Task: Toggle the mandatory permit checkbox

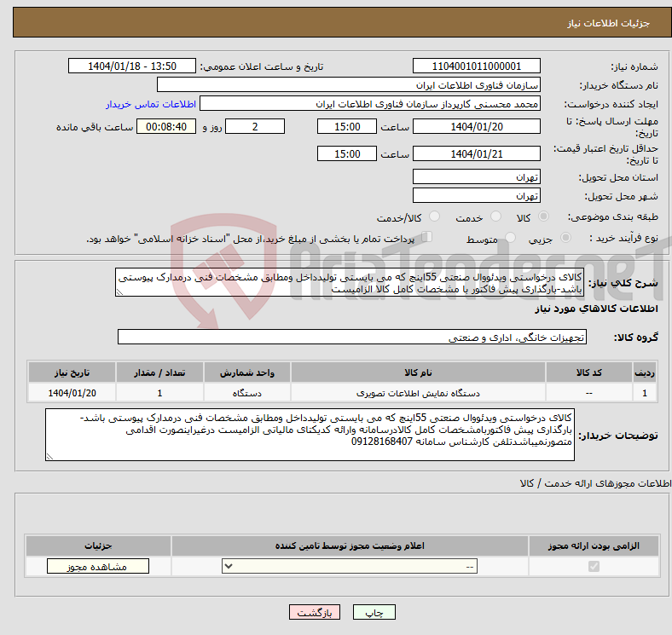Action: click(594, 567)
